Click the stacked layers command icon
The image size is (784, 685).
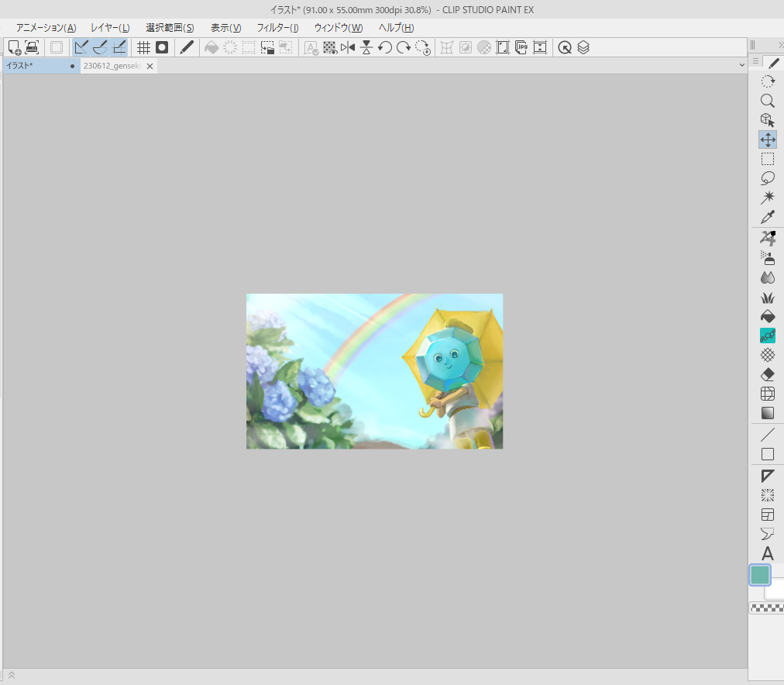[x=583, y=47]
